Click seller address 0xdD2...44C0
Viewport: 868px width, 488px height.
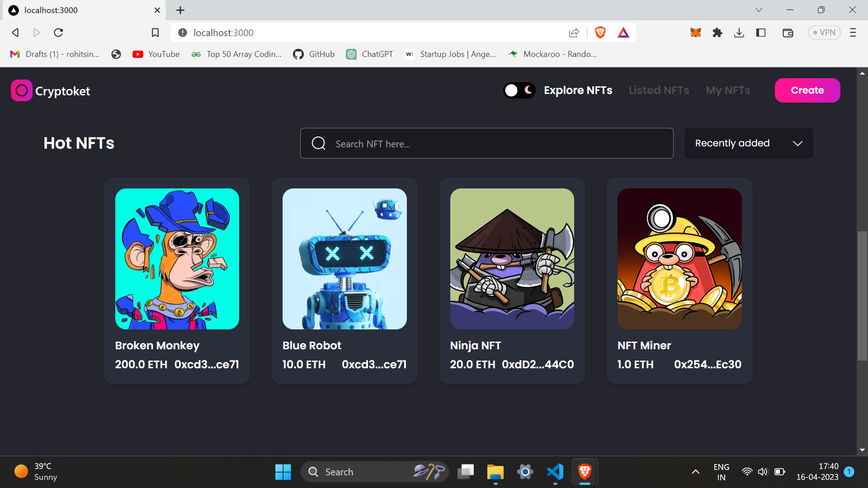538,365
